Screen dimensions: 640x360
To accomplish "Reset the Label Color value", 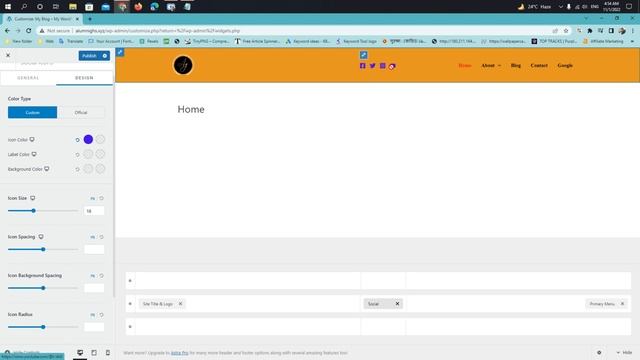I will point(77,155).
